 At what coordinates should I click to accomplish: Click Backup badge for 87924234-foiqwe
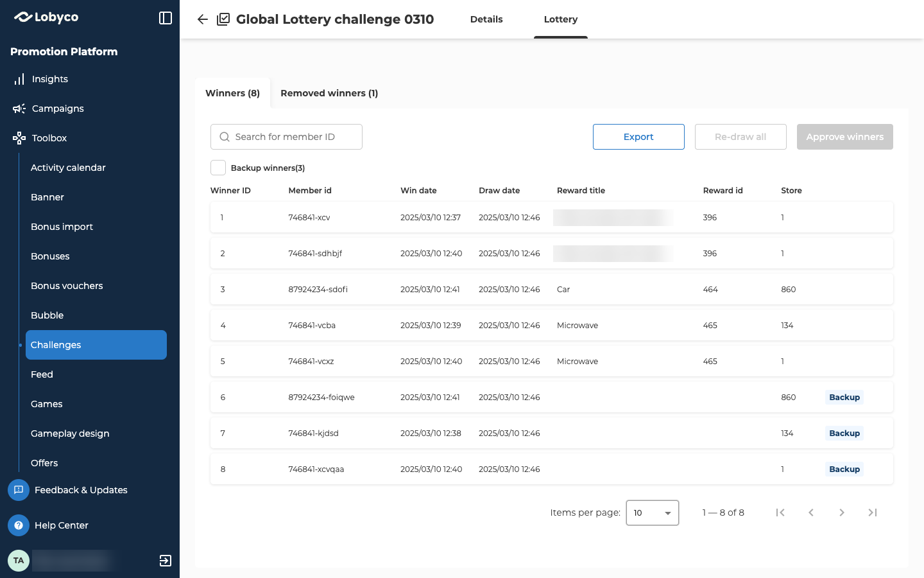[844, 398]
